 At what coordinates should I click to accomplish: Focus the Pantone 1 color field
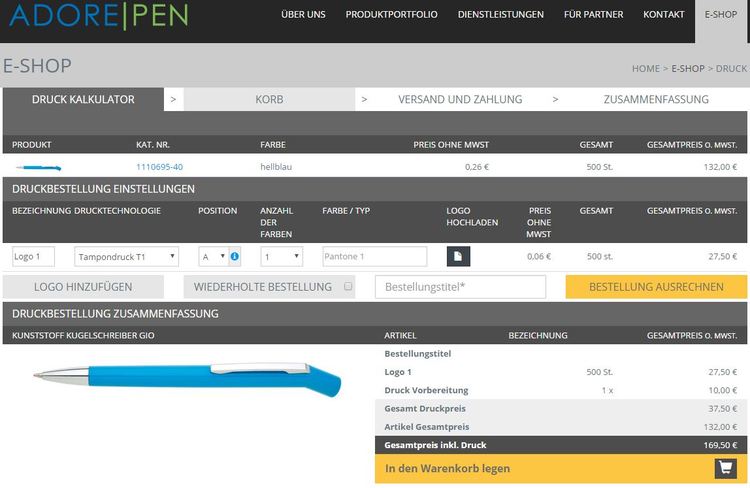pyautogui.click(x=375, y=256)
